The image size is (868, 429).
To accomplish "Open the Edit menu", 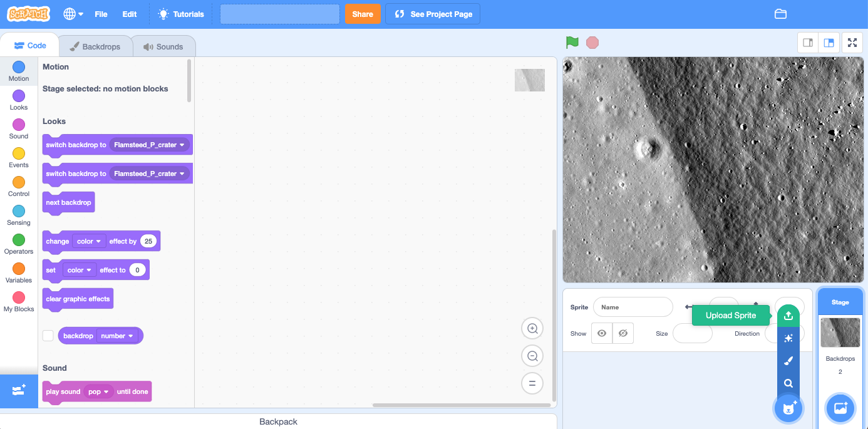I will 130,14.
